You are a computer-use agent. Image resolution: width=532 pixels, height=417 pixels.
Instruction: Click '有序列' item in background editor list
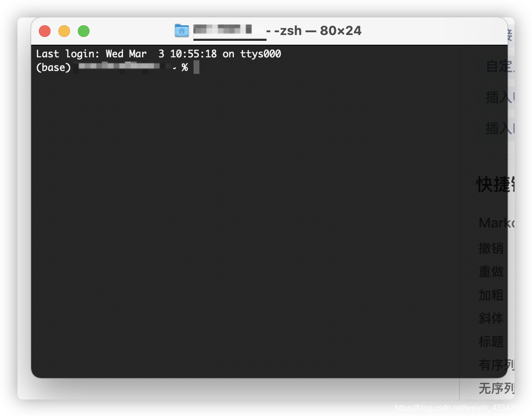tap(497, 365)
